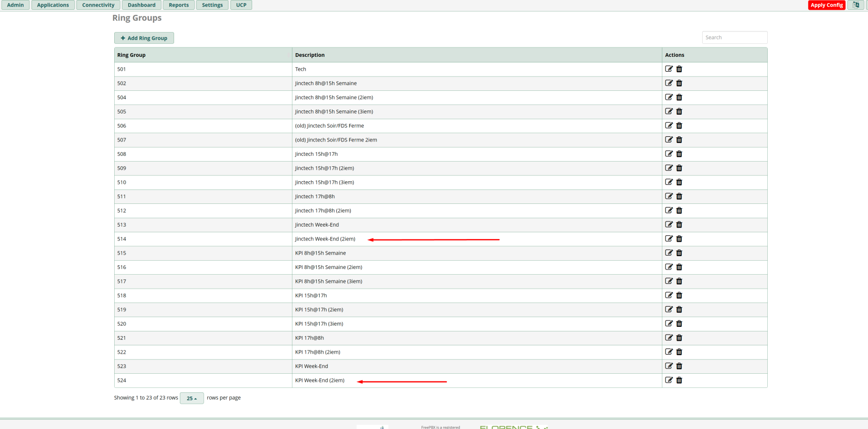The height and width of the screenshot is (429, 868).
Task: Edit ring group 502
Action: 669,83
